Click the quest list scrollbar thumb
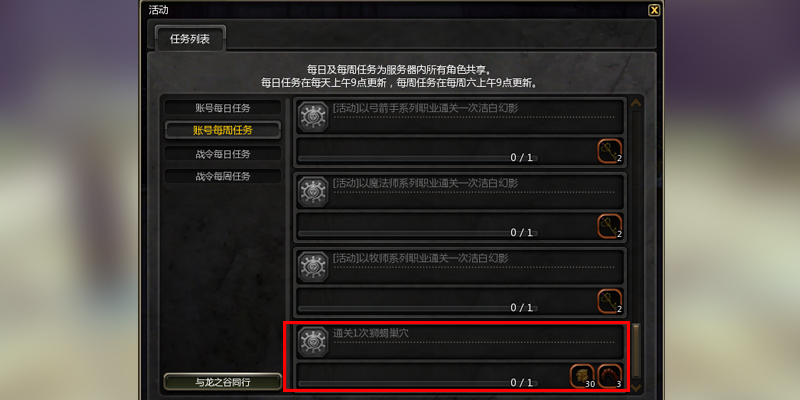Image resolution: width=800 pixels, height=400 pixels. [x=636, y=351]
